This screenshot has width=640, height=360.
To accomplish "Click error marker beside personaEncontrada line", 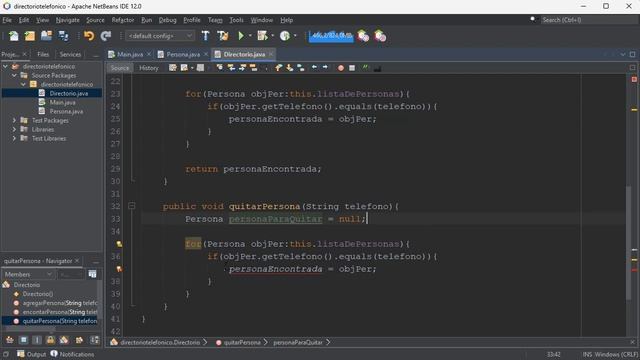I will point(119,269).
